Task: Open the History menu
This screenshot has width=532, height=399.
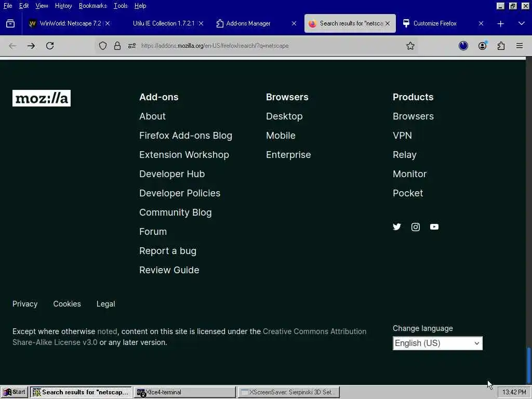Action: [x=63, y=6]
